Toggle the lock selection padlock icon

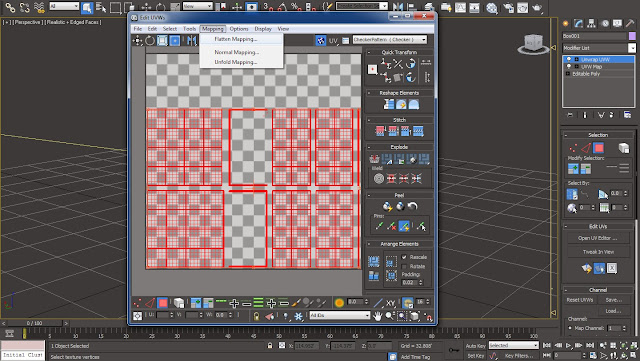click(x=256, y=316)
